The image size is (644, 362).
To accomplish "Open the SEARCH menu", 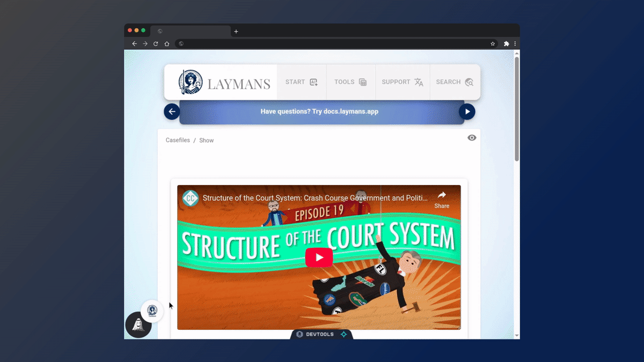I will coord(455,82).
